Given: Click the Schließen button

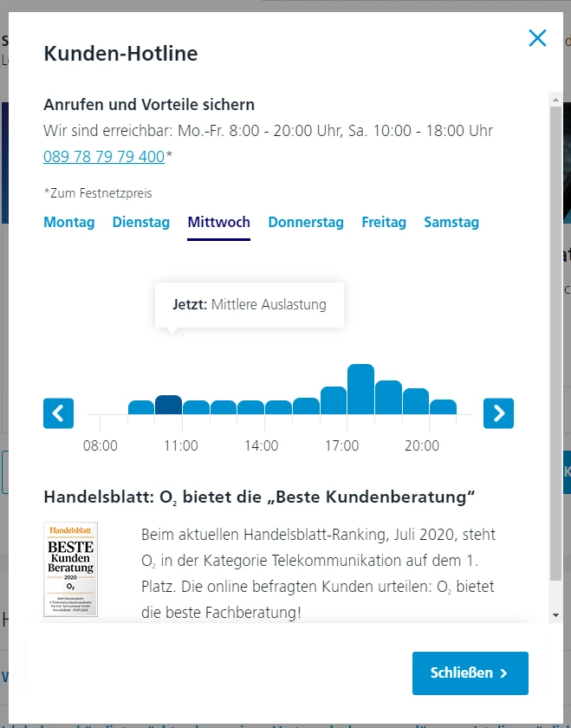Looking at the screenshot, I should [x=470, y=673].
